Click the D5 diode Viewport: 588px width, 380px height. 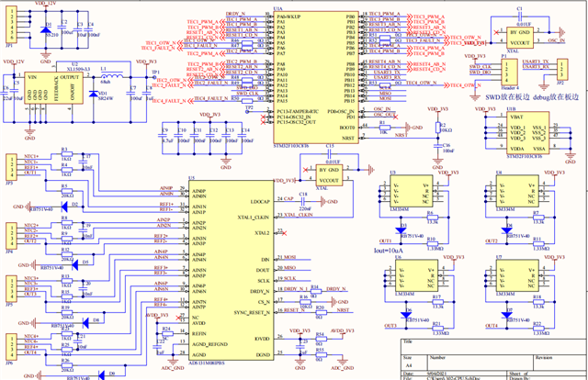point(74,265)
